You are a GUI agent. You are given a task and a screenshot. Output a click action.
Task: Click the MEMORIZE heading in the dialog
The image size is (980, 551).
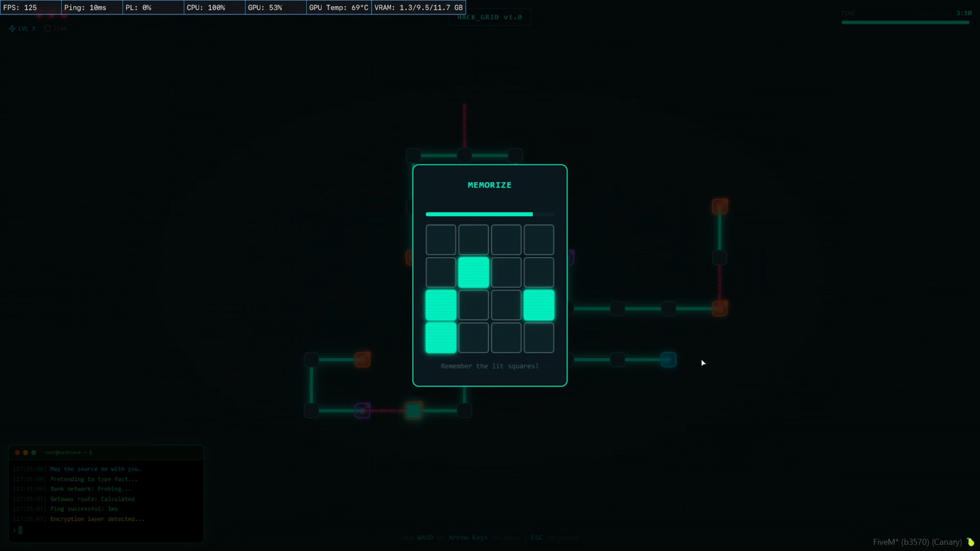pyautogui.click(x=489, y=185)
